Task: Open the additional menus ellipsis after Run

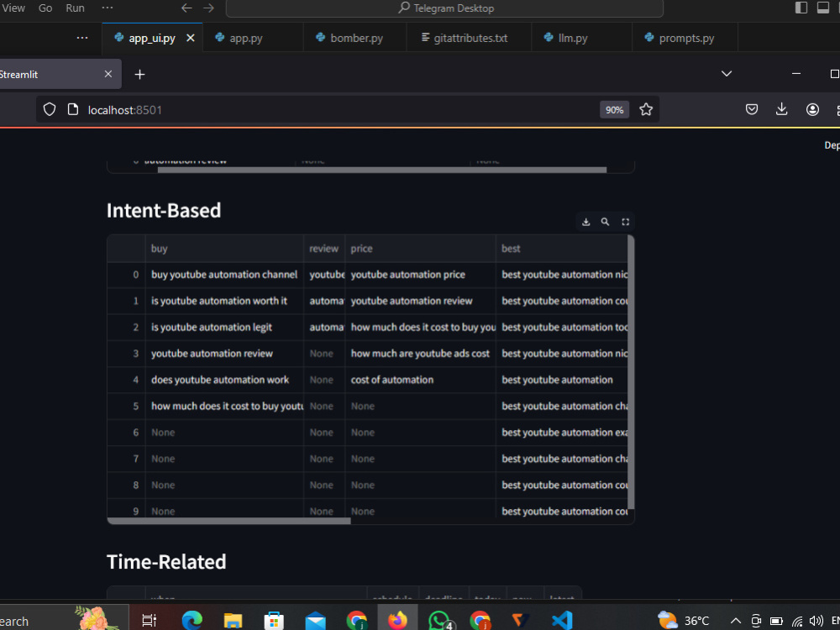Action: point(108,8)
